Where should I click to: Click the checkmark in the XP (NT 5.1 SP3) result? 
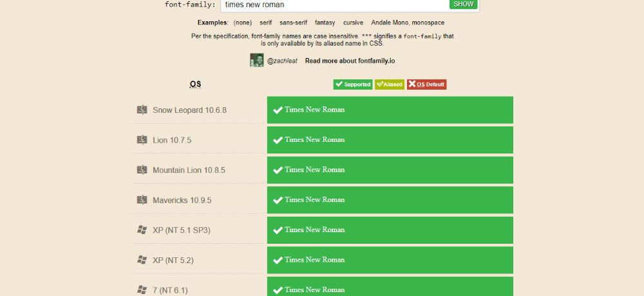[278, 230]
